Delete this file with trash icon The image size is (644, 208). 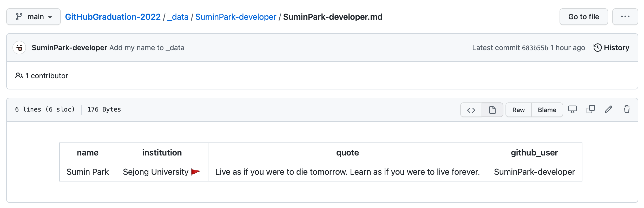[x=627, y=109]
